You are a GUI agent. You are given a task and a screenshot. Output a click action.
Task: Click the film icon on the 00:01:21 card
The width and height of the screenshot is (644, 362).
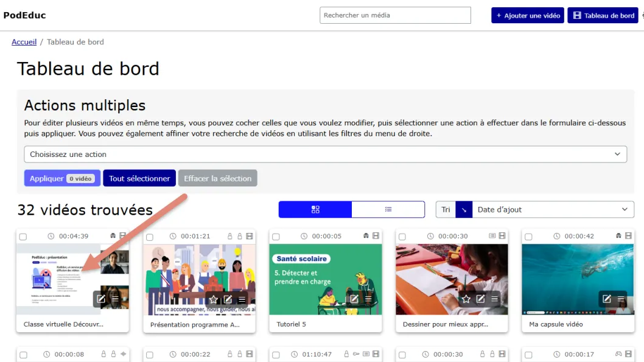click(250, 236)
